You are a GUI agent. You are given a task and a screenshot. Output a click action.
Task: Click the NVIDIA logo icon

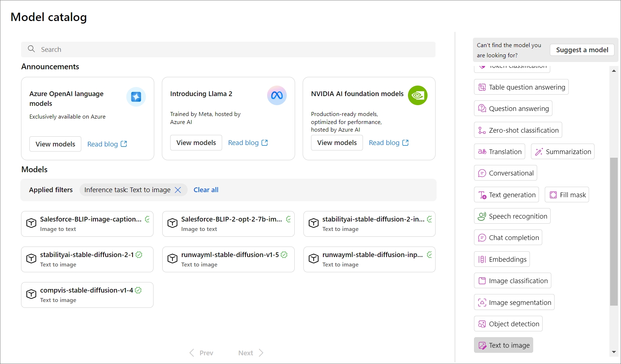[418, 95]
